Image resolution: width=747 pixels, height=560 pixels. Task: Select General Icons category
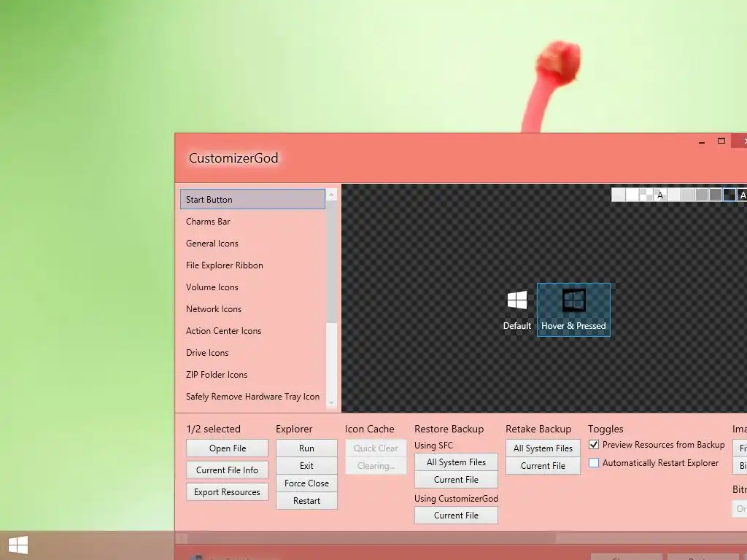coord(252,244)
